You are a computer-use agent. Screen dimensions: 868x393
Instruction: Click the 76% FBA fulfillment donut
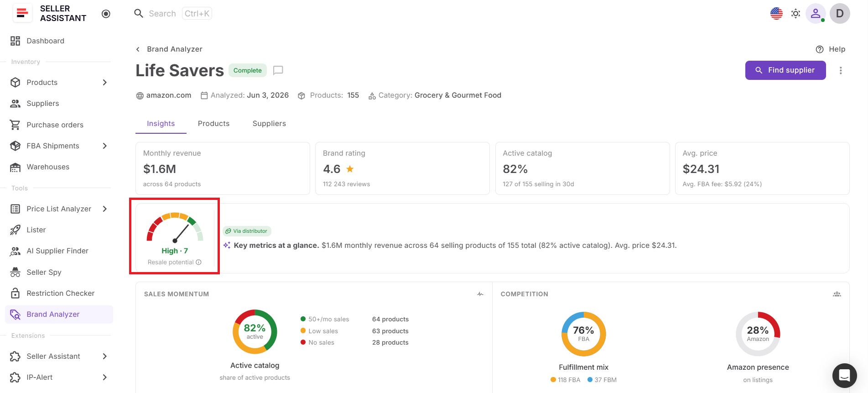click(x=584, y=334)
